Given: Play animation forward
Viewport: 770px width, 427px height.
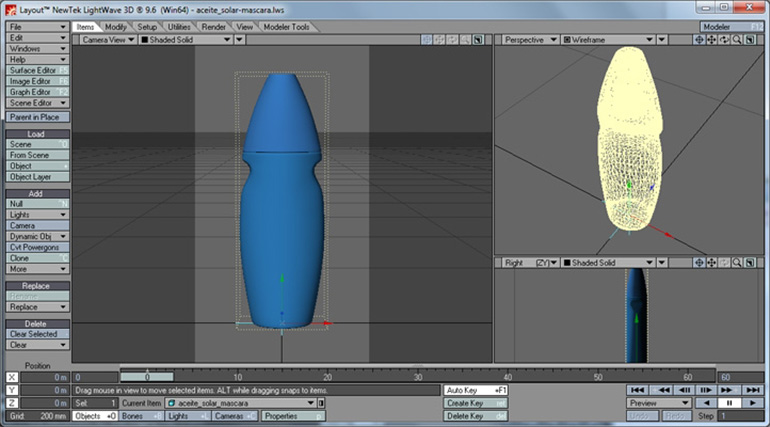Looking at the screenshot, I should [x=753, y=403].
